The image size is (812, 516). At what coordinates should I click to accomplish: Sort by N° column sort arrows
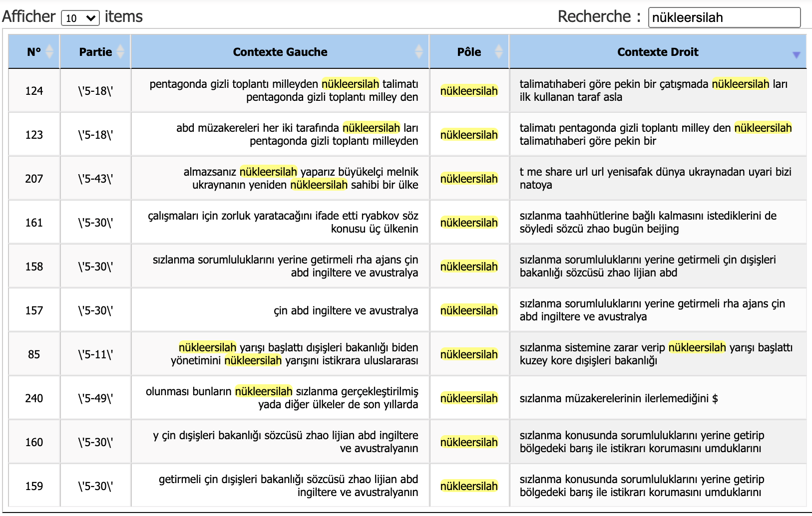[49, 51]
